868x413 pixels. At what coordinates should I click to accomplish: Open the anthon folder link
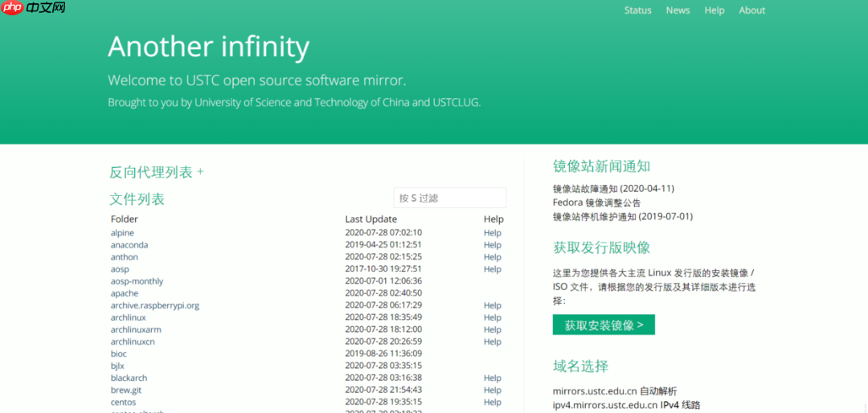coord(124,257)
